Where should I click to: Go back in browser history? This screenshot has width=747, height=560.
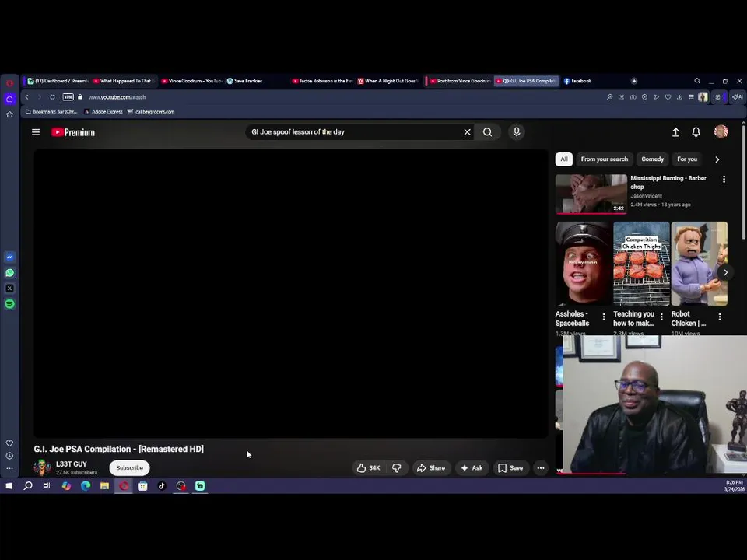pos(26,96)
